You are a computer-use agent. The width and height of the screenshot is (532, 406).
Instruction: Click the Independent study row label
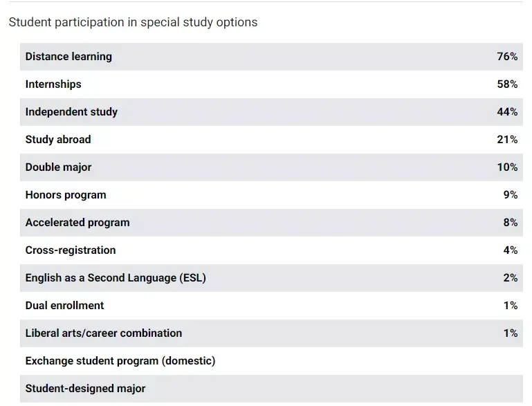(71, 112)
